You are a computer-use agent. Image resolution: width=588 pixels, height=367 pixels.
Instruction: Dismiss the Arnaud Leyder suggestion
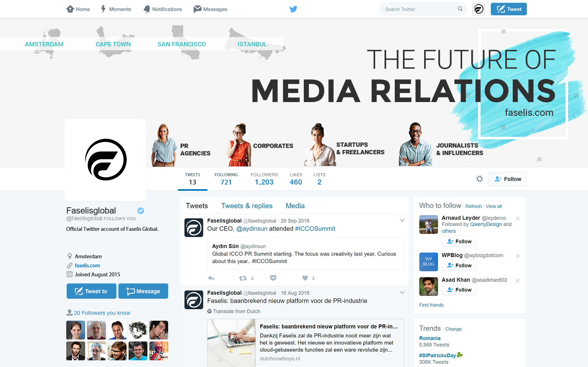518,219
